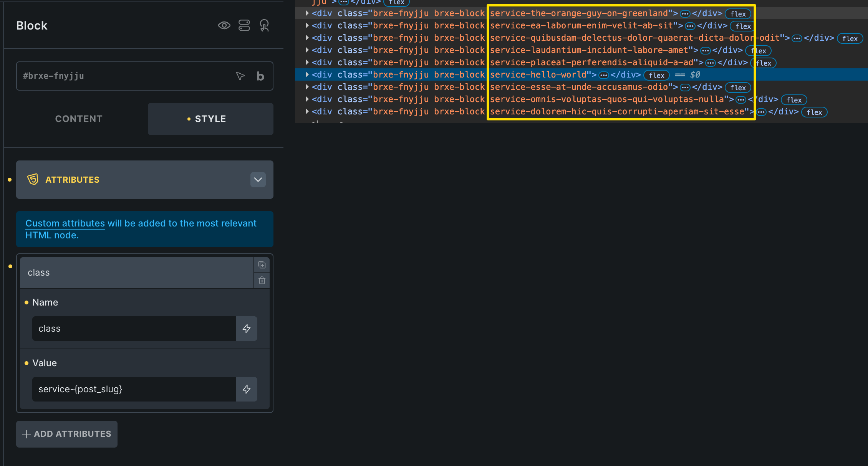868x466 pixels.
Task: Click the Name input containing class
Action: (x=134, y=329)
